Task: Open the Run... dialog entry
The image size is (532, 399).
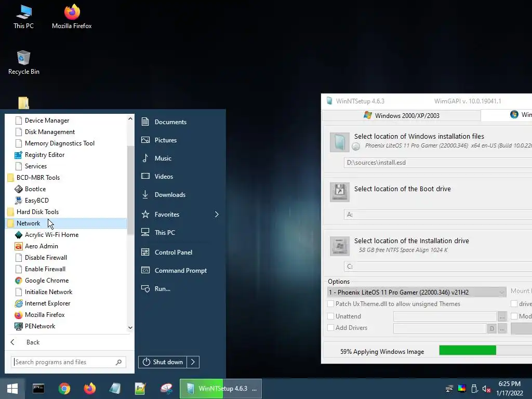Action: (x=156, y=289)
